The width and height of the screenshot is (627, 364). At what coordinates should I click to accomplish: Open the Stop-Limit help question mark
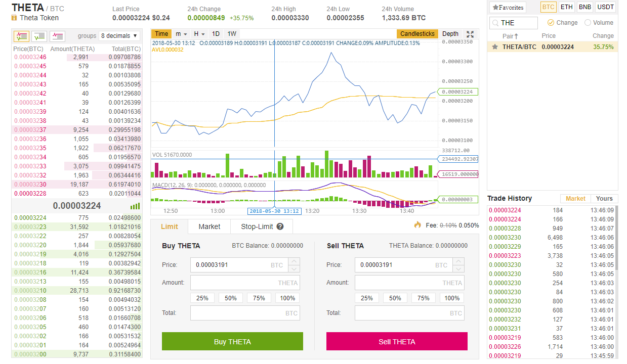pyautogui.click(x=280, y=226)
